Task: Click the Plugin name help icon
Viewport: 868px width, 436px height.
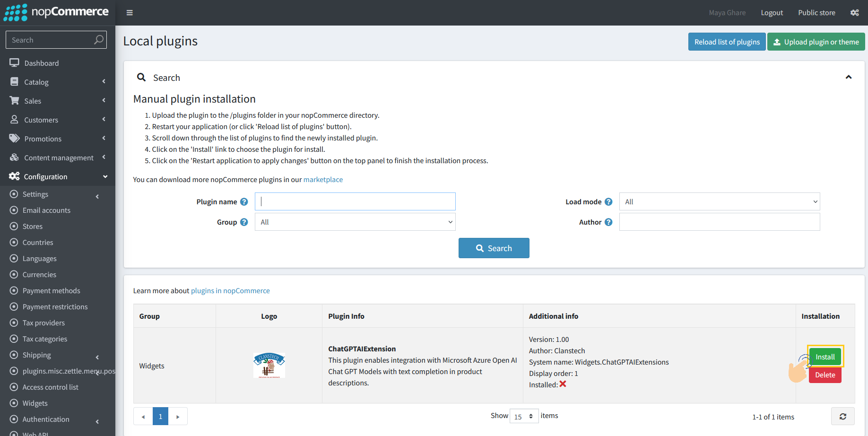Action: 244,202
